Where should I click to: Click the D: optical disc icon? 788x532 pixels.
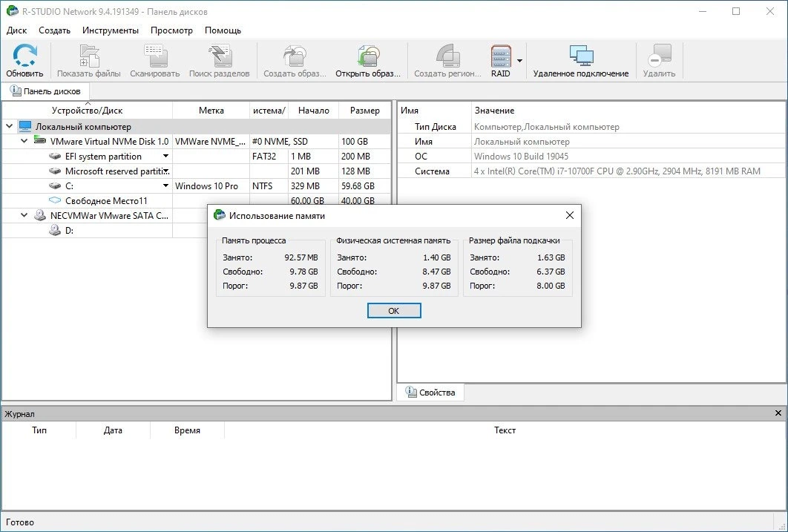point(55,230)
